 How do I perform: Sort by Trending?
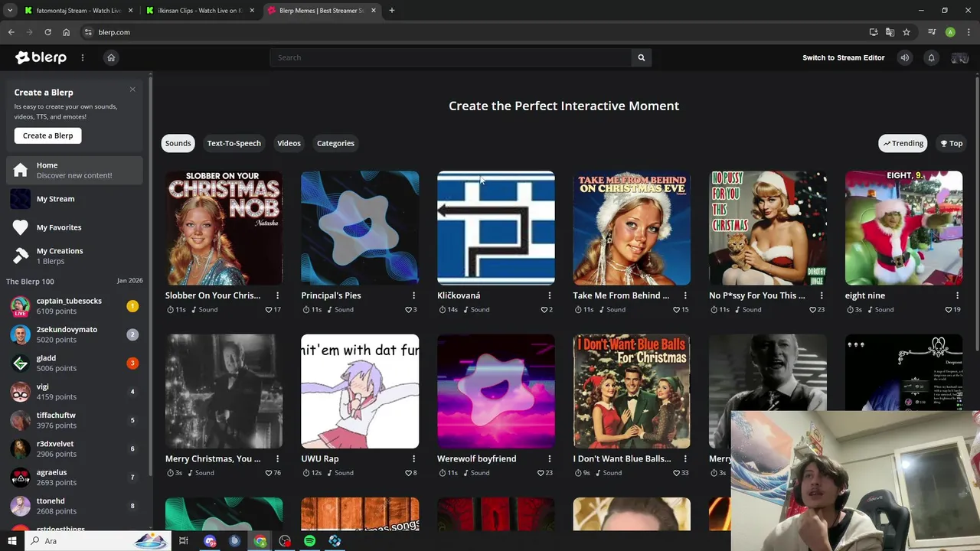pos(903,143)
